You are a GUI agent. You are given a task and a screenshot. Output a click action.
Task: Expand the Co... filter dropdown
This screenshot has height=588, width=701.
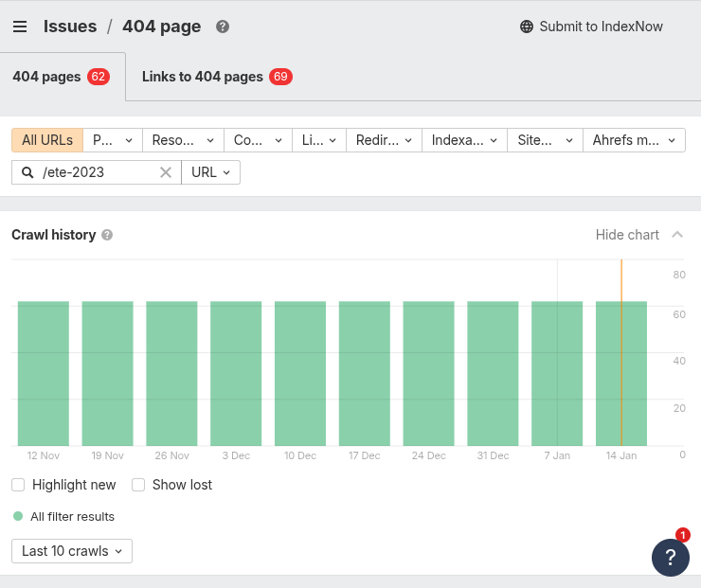258,140
